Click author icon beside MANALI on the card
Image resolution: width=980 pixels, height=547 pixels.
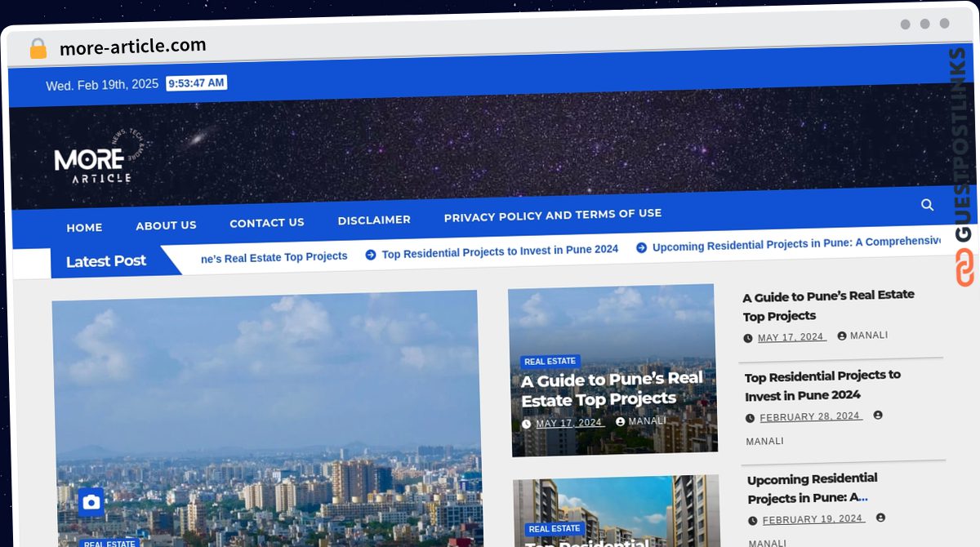[621, 421]
